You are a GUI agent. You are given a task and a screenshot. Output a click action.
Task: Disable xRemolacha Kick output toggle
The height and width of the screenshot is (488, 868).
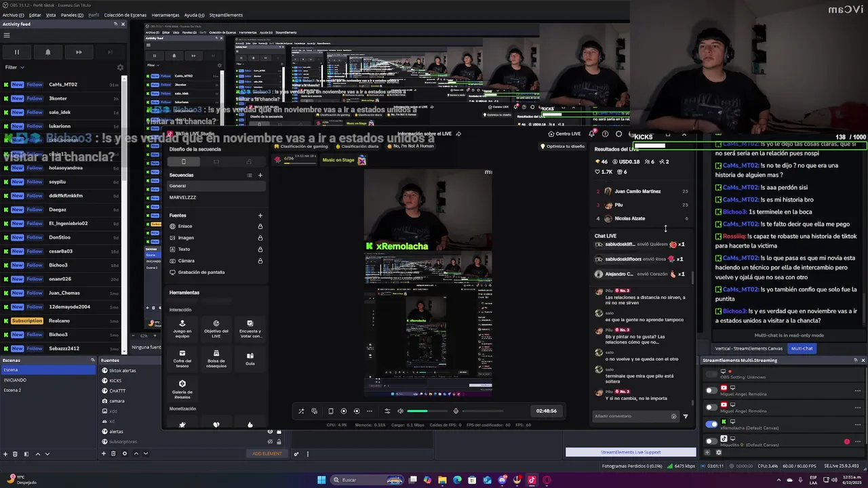point(711,424)
